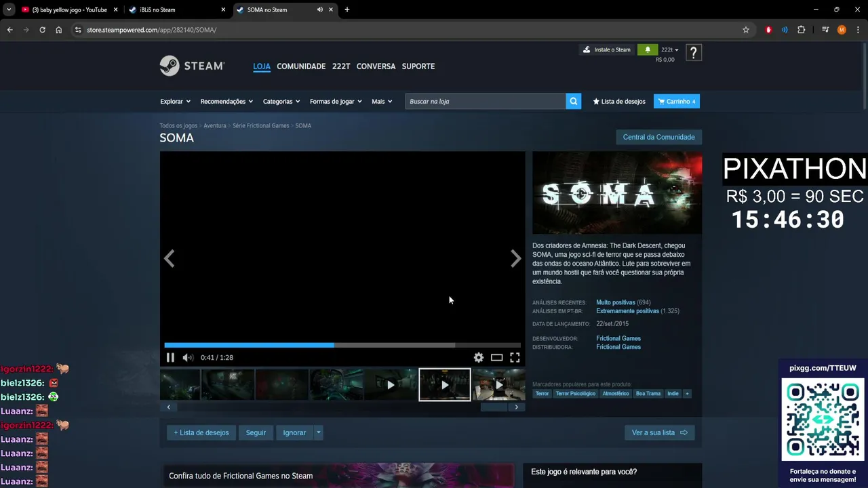Screen dimensions: 868x488
Task: Open Chrome tab search chevron
Action: click(9, 9)
